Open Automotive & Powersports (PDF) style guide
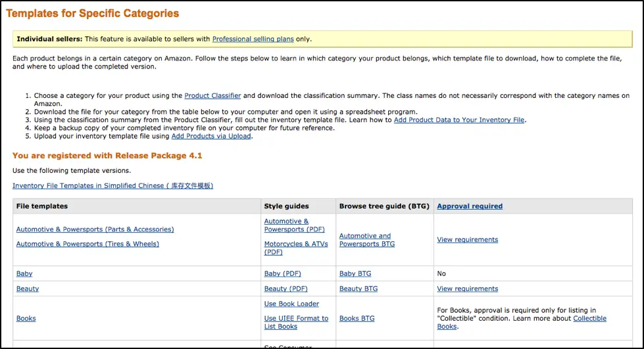The width and height of the screenshot is (644, 349). [294, 225]
